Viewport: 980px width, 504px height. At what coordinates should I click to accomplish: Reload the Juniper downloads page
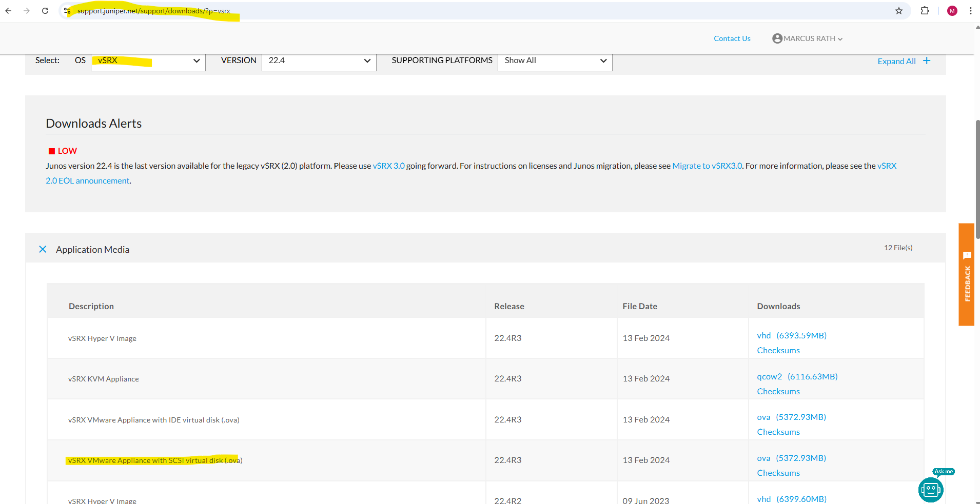[x=45, y=11]
